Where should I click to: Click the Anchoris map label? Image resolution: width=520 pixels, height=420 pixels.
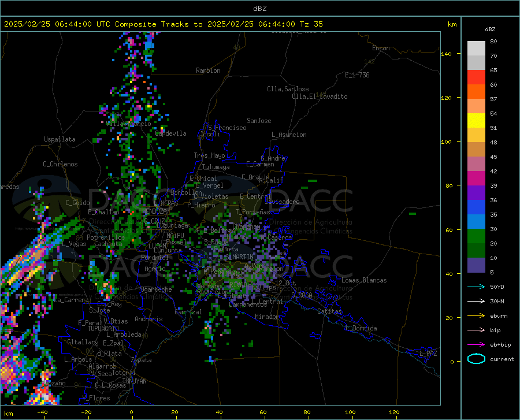pos(148,319)
